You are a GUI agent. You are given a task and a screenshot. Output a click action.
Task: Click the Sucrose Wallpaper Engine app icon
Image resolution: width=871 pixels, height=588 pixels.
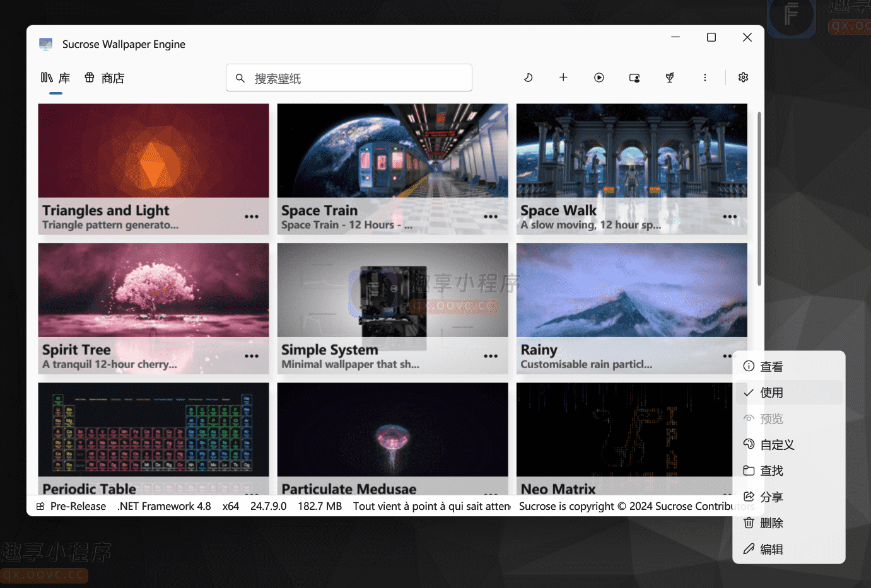coord(45,44)
